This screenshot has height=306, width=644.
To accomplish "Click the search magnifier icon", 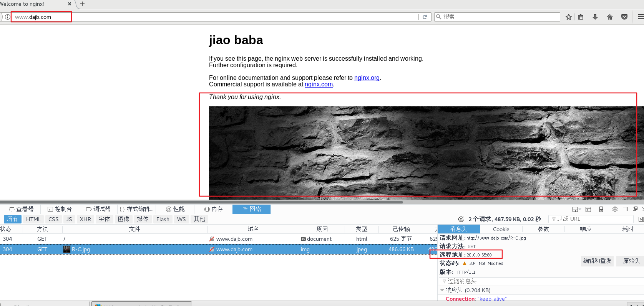I will pyautogui.click(x=438, y=17).
